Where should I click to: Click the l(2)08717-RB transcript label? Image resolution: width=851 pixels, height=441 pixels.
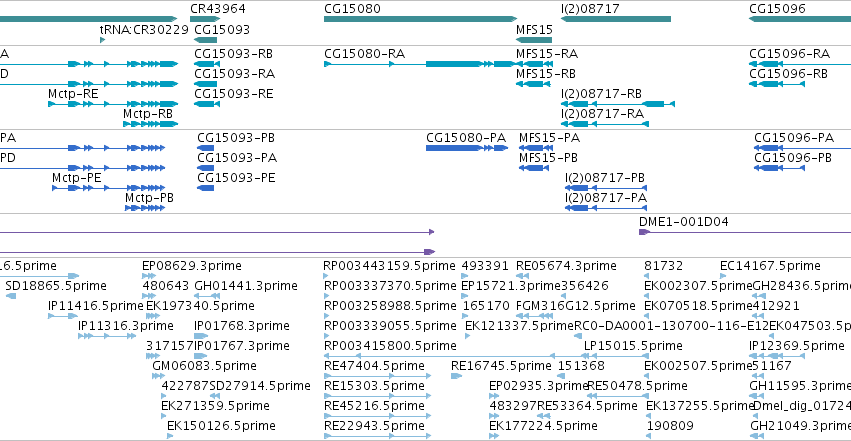pos(601,93)
